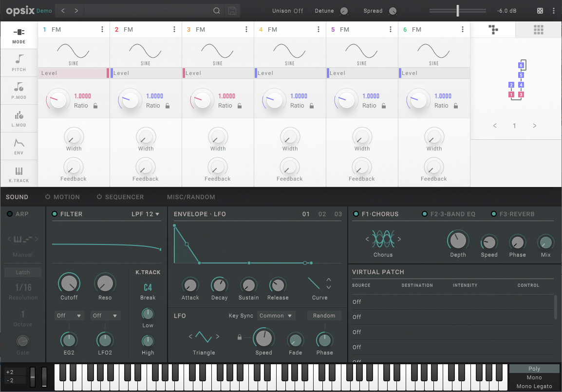Adjust the master volume slider in the header
Screen dimensions: 562x392
[458, 10]
